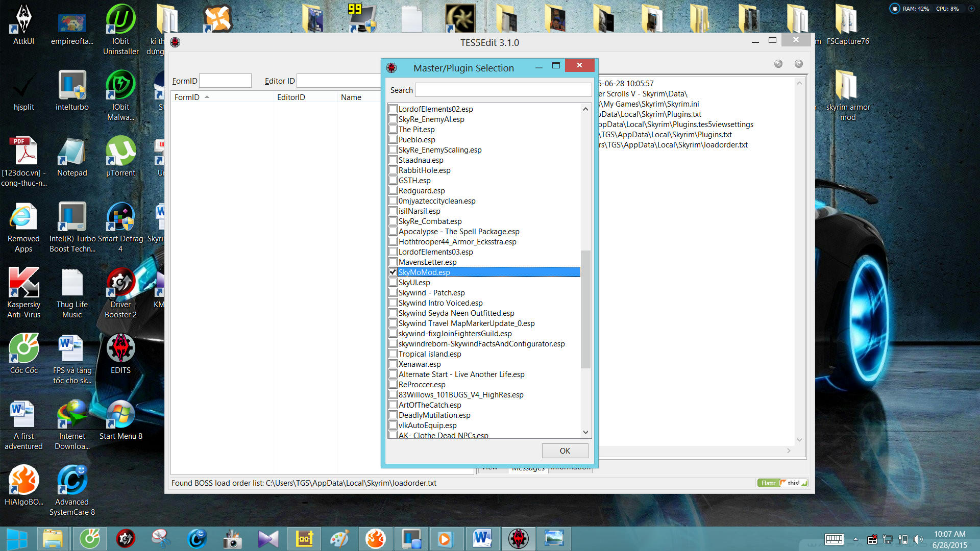Launch Smart Defrag 4 shortcut
Viewport: 980px width, 551px height.
(120, 227)
